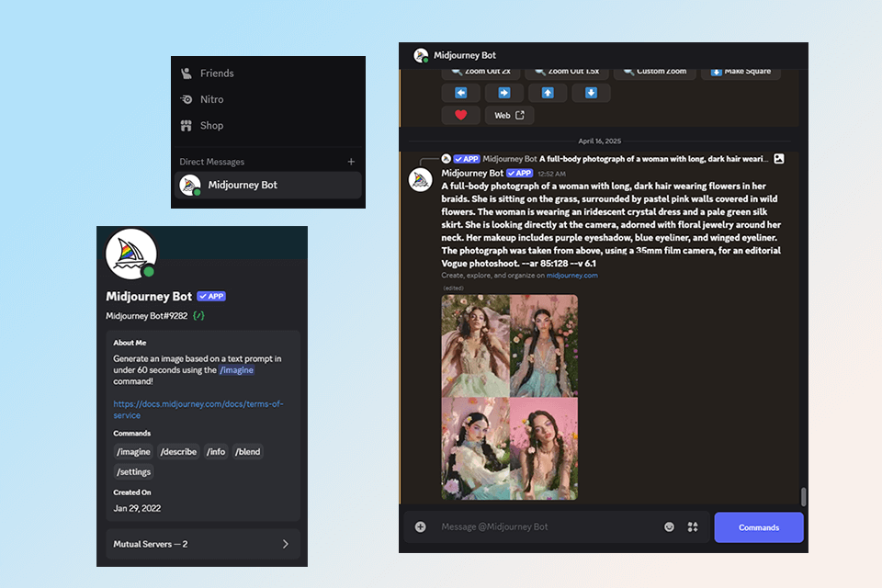Favorite the image with red heart
The height and width of the screenshot is (588, 882).
click(460, 115)
